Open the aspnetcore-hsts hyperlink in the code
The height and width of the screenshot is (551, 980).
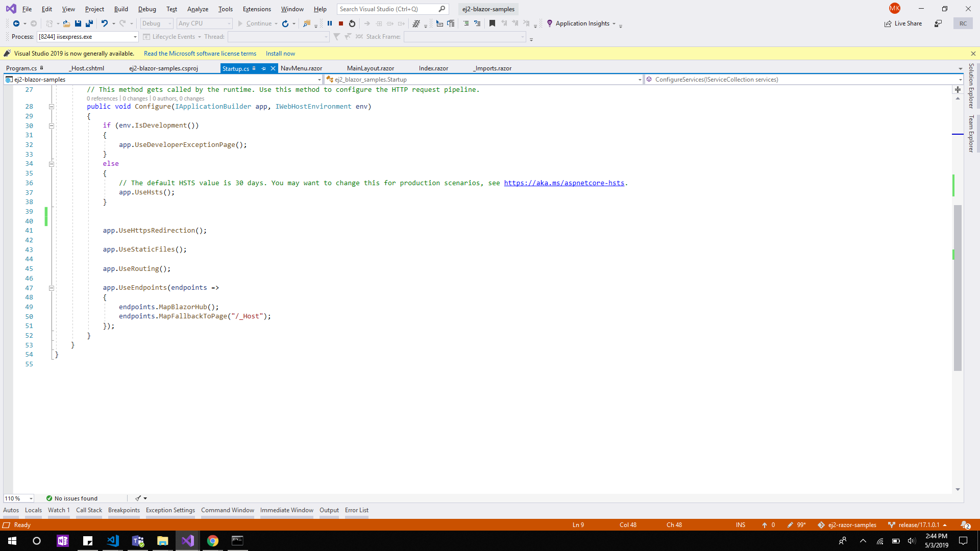point(563,183)
